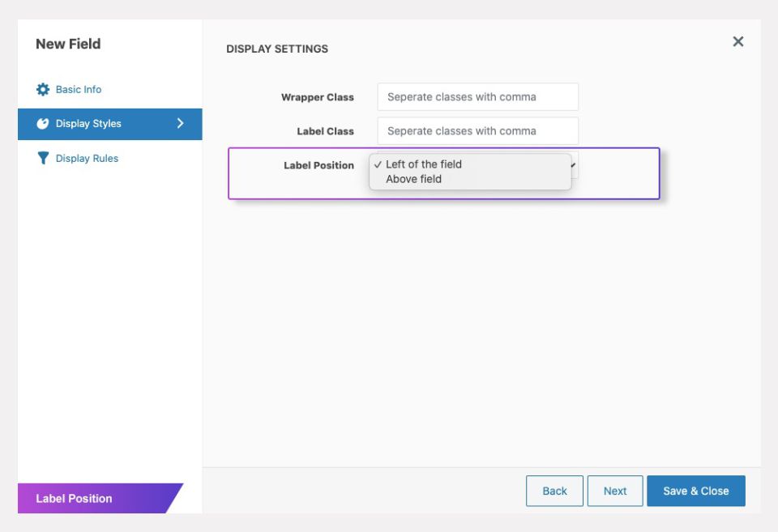Screen dimensions: 778x532
Task: Click Save & Close
Action: 695,491
